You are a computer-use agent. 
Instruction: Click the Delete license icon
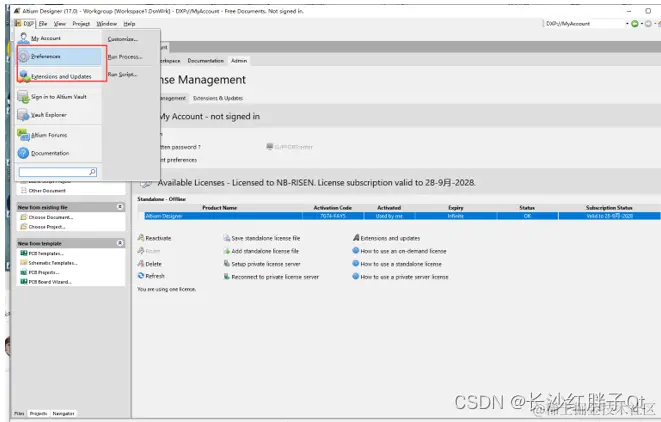(x=141, y=263)
